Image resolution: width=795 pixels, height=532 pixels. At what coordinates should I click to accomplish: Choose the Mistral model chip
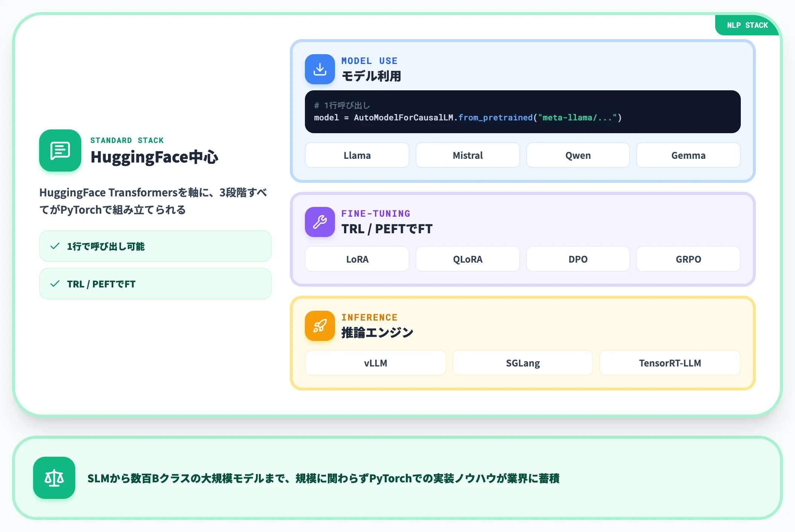tap(468, 155)
